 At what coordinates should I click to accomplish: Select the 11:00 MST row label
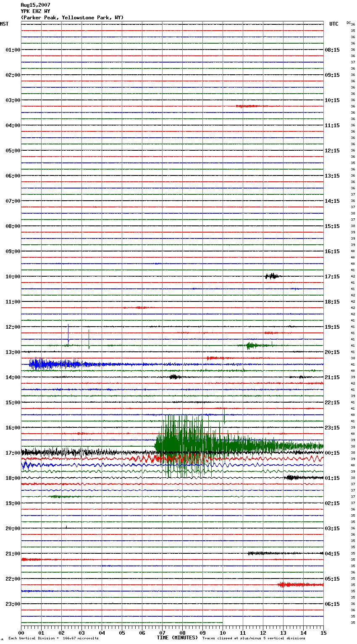(x=13, y=302)
